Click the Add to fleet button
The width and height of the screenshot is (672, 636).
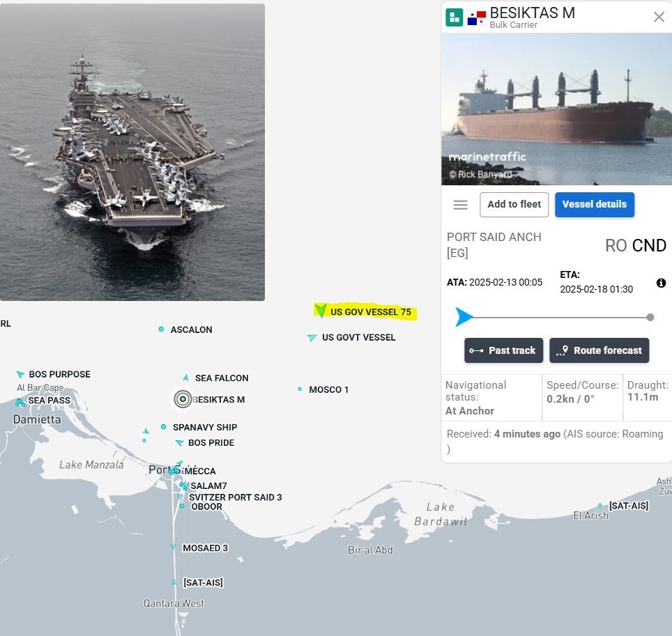click(x=514, y=204)
